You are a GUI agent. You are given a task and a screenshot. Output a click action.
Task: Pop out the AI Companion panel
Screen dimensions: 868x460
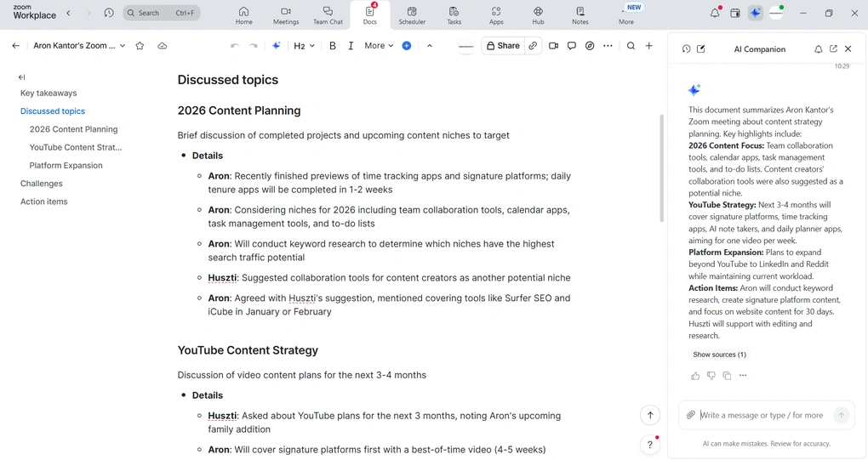click(833, 48)
